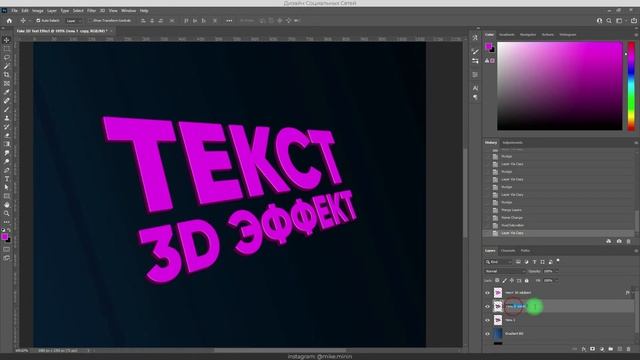Select the Eyedropper tool

point(7,92)
